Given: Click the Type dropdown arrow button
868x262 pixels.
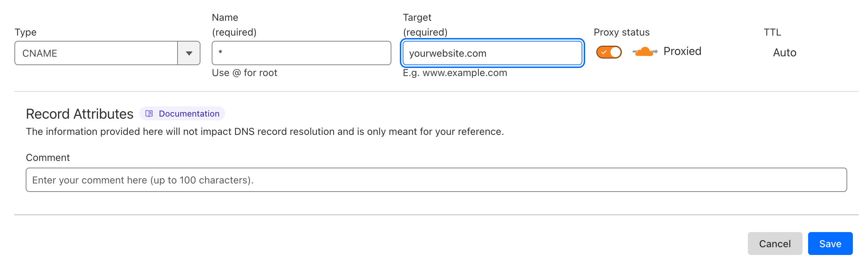Looking at the screenshot, I should [189, 53].
